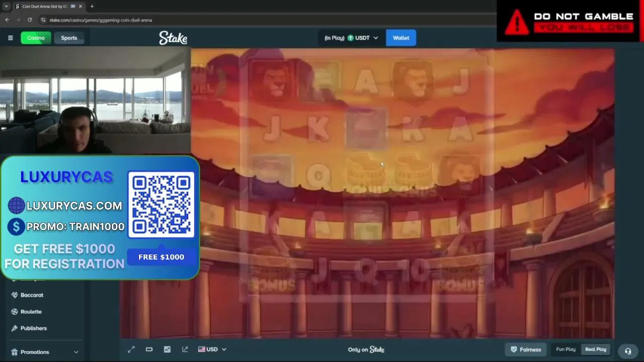Screen dimensions: 644x362
Task: View site information icon in address bar
Action: pos(43,20)
